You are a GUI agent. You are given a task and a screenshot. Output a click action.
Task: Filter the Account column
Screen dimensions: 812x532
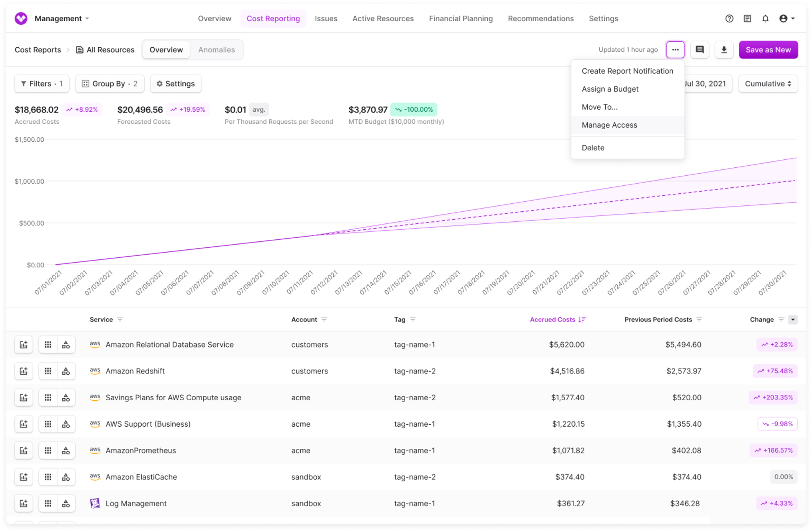(324, 319)
